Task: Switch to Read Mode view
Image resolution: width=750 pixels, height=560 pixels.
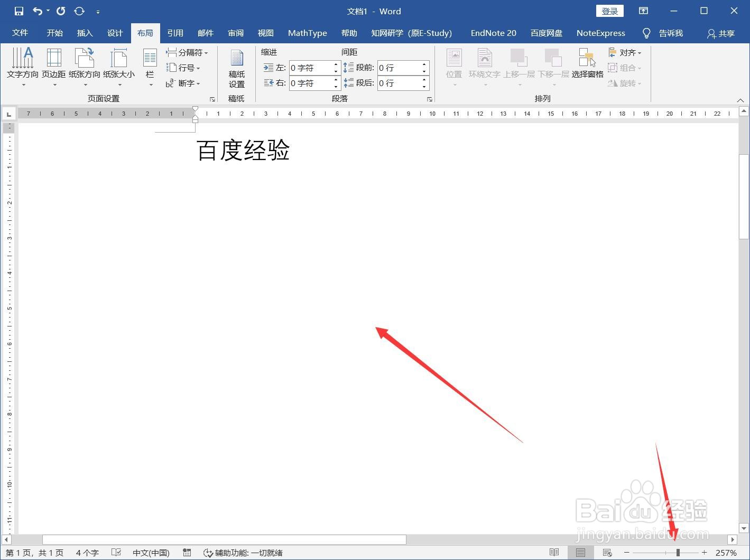Action: tap(554, 553)
